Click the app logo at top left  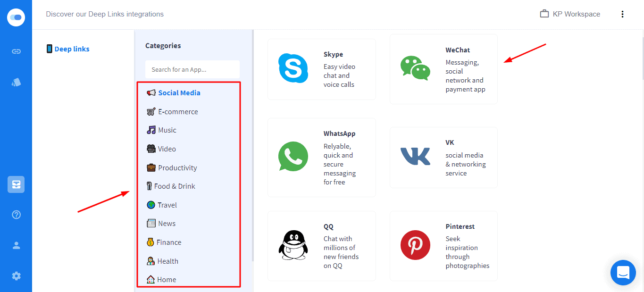16,17
